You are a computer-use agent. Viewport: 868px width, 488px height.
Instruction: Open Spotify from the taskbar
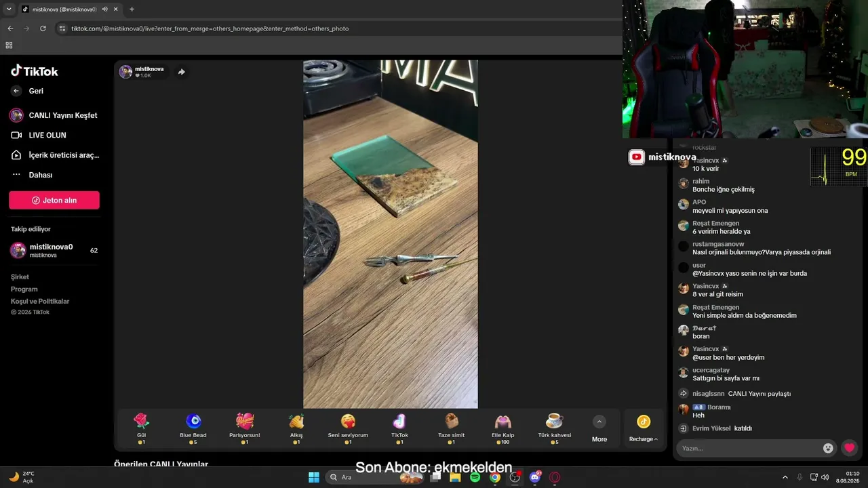(475, 477)
